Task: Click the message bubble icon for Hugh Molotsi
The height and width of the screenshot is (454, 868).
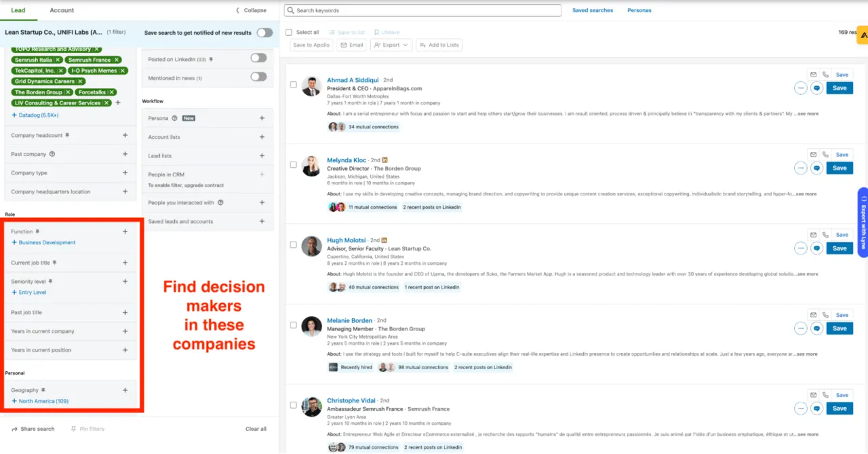Action: (x=817, y=248)
